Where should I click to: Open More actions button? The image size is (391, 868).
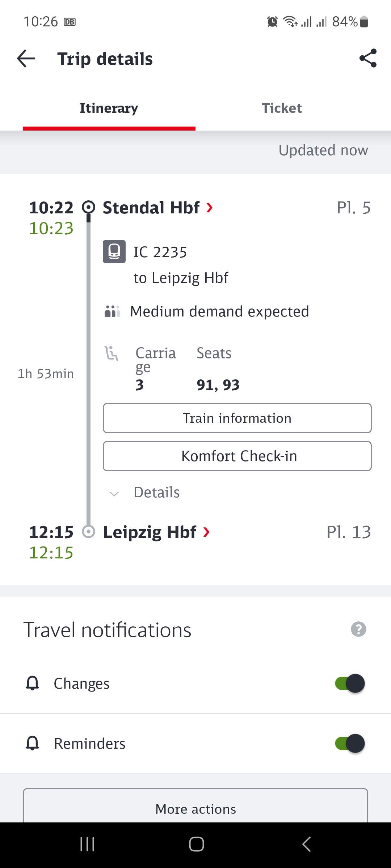195,807
